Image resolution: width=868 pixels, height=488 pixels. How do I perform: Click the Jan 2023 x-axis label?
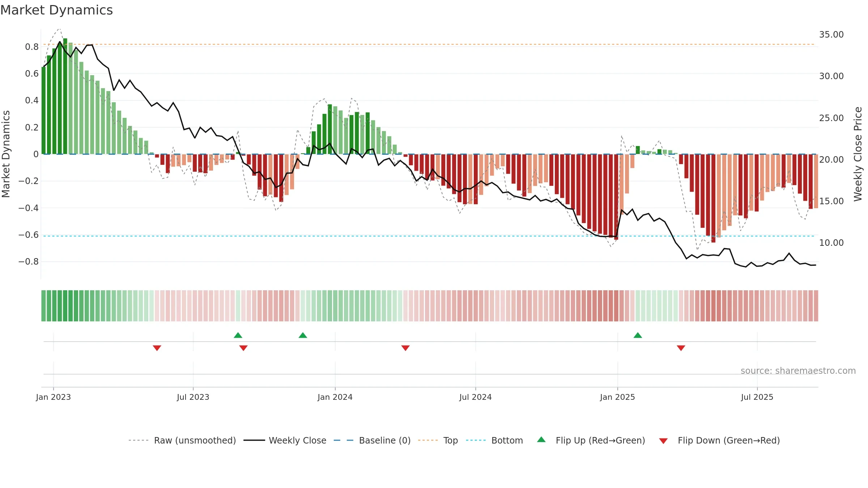coord(54,397)
